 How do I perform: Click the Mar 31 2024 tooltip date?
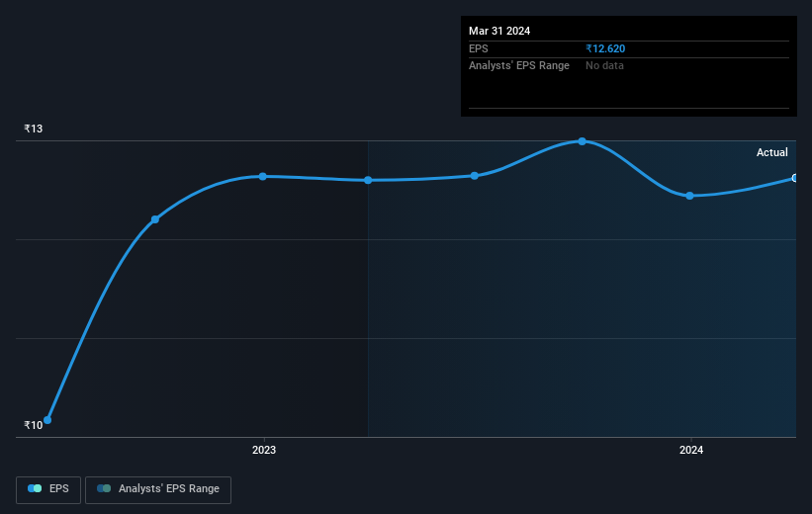(x=499, y=31)
